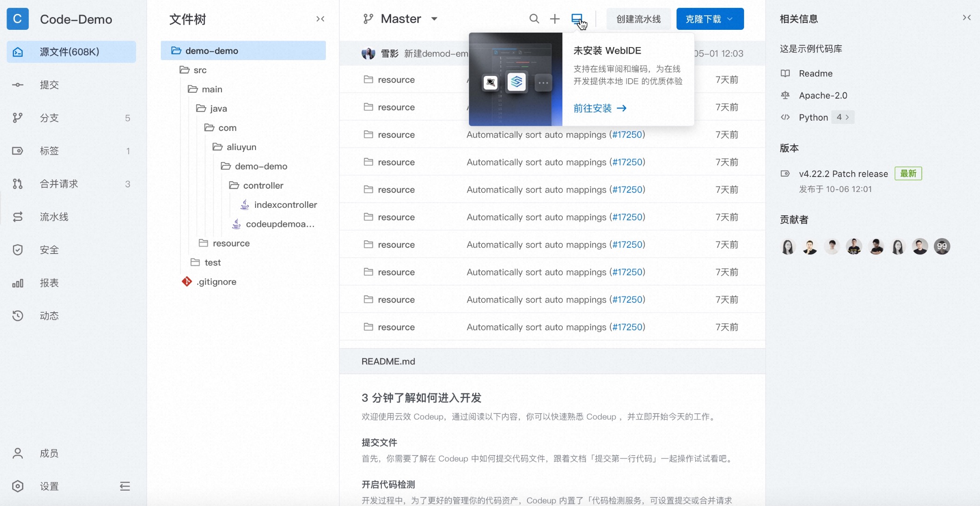Open the 克隆下载 dropdown button
The height and width of the screenshot is (506, 980).
(710, 19)
